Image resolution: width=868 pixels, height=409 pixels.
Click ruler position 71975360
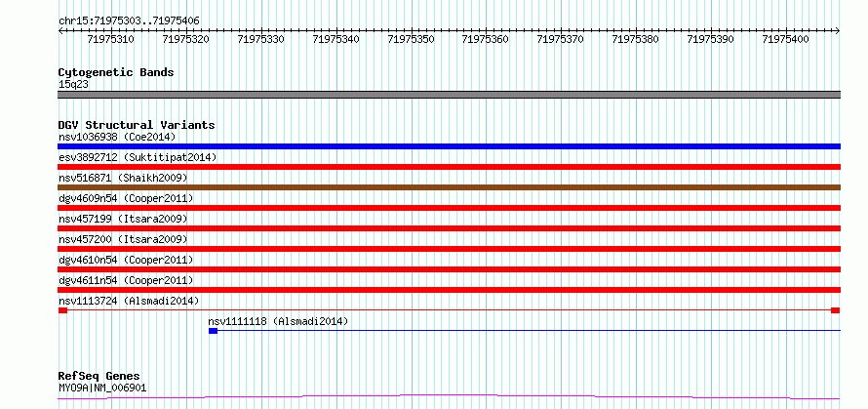[486, 39]
